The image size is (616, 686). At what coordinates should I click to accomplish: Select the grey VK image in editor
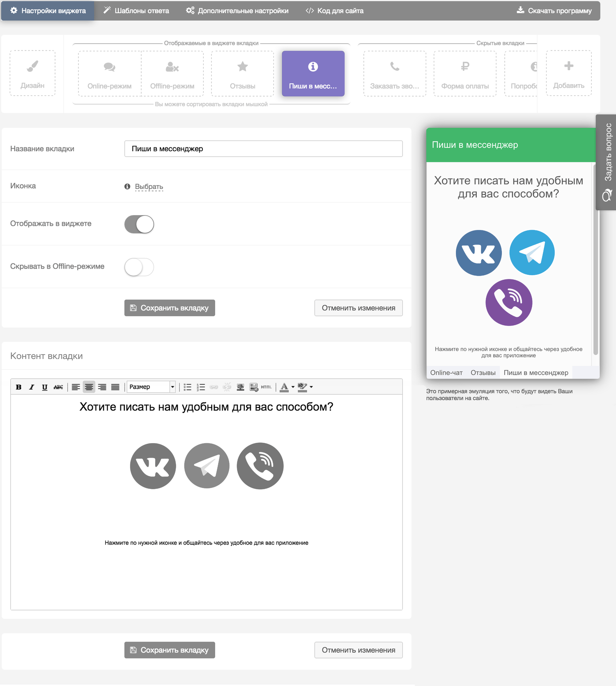pyautogui.click(x=153, y=466)
